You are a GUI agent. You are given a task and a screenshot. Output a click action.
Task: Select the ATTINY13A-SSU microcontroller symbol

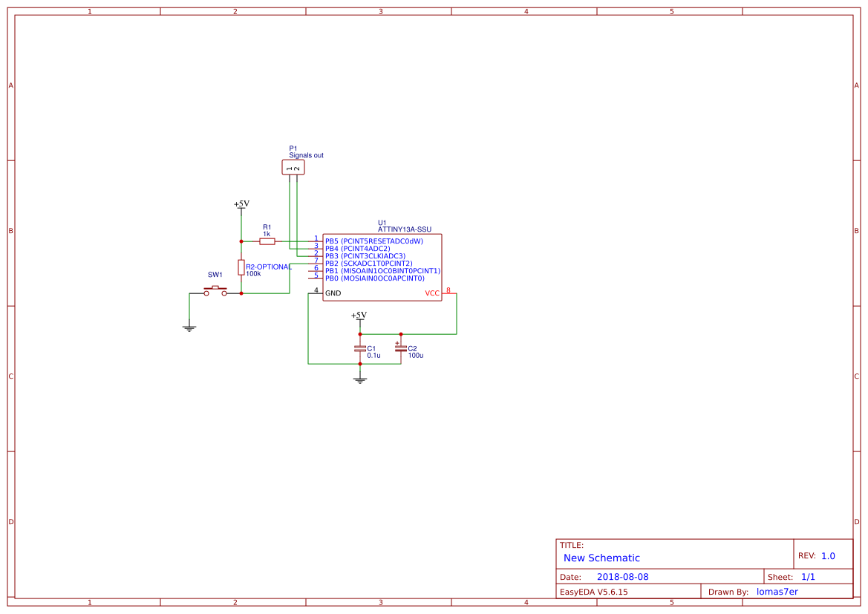tap(380, 267)
